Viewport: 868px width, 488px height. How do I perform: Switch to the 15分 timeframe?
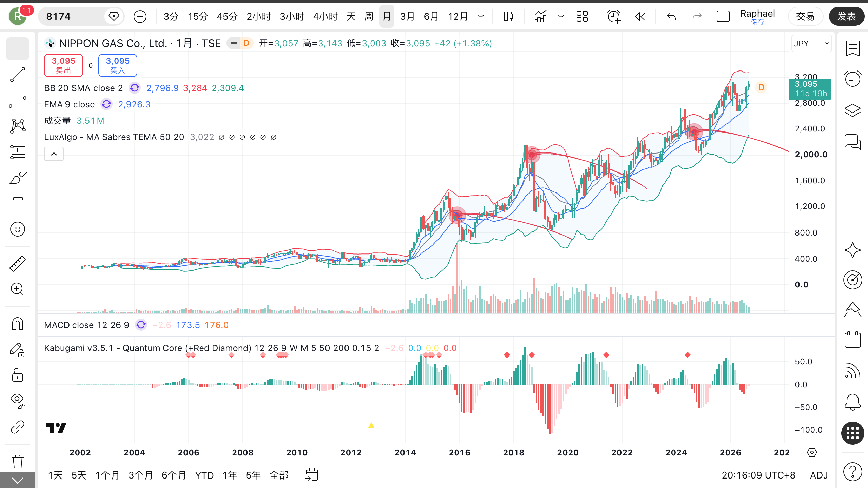tap(198, 16)
